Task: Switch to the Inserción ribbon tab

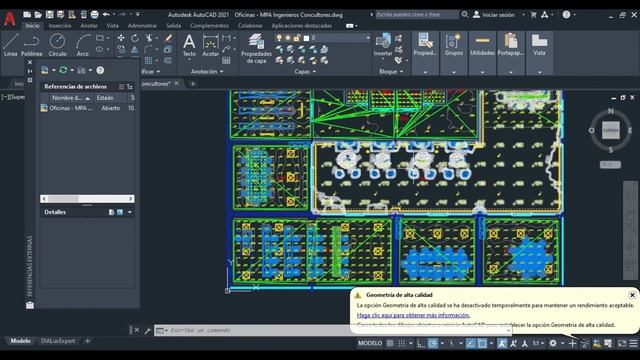Action: [60, 26]
